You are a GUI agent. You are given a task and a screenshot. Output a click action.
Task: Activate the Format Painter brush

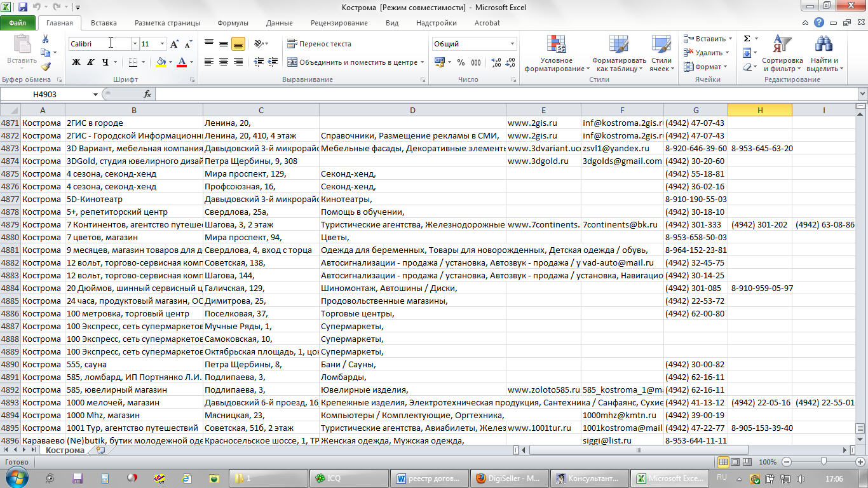[x=46, y=67]
